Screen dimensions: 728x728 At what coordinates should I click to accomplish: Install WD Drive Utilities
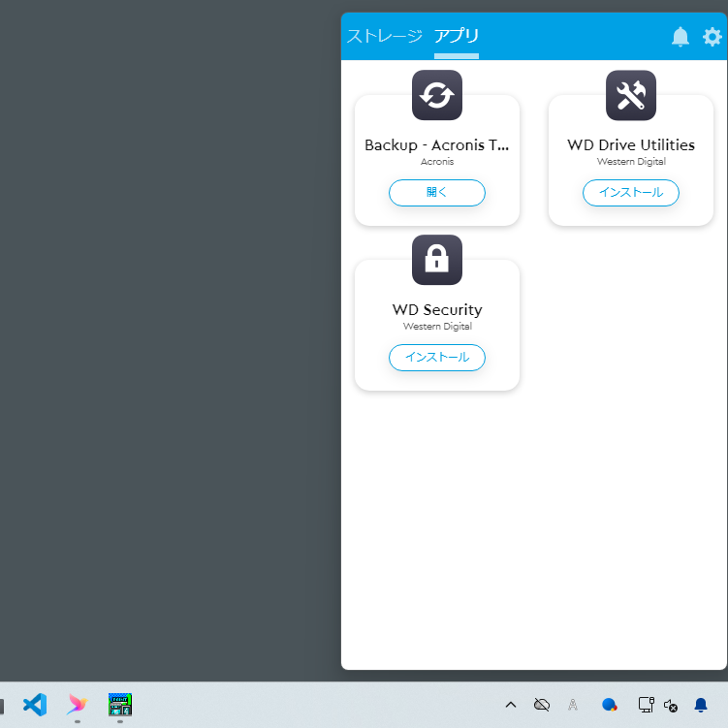coord(631,193)
